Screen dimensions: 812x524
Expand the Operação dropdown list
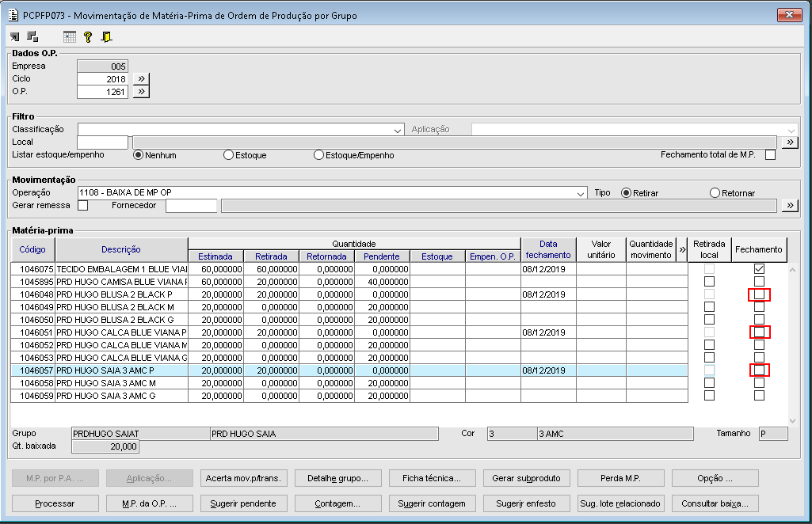click(581, 193)
